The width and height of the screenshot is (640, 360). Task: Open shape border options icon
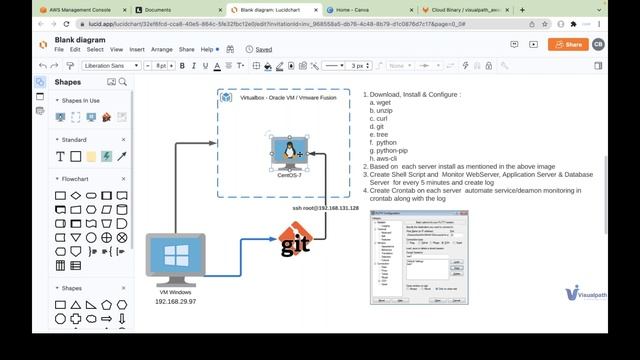pyautogui.click(x=256, y=66)
